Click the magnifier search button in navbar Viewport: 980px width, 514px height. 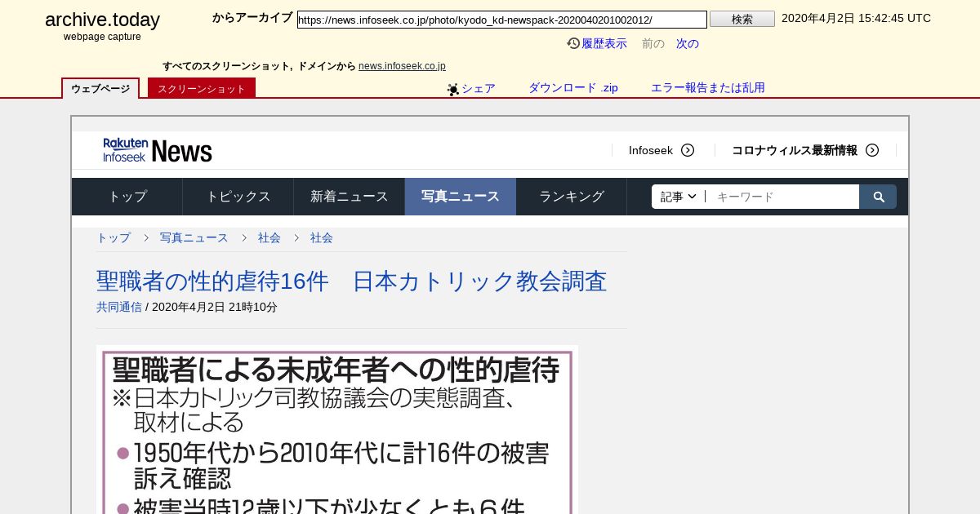[878, 197]
